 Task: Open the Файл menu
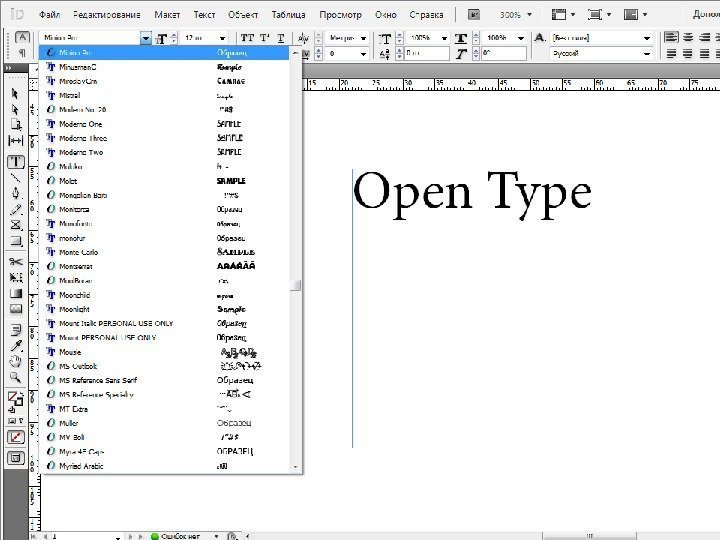[x=51, y=16]
